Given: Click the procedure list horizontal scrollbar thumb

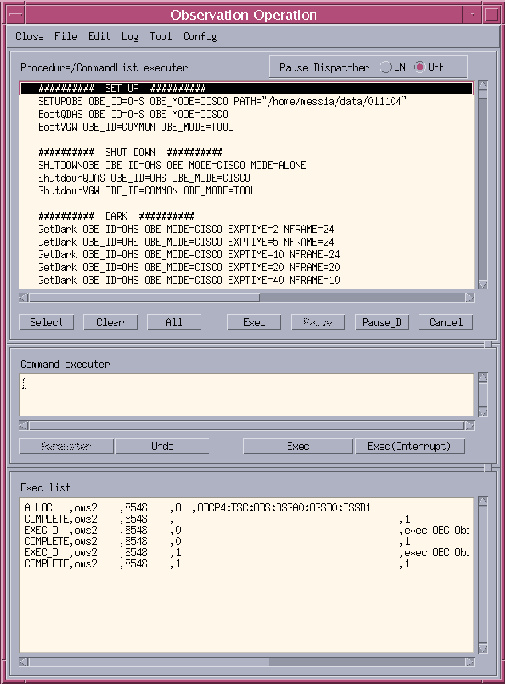Looking at the screenshot, I should (x=144, y=298).
